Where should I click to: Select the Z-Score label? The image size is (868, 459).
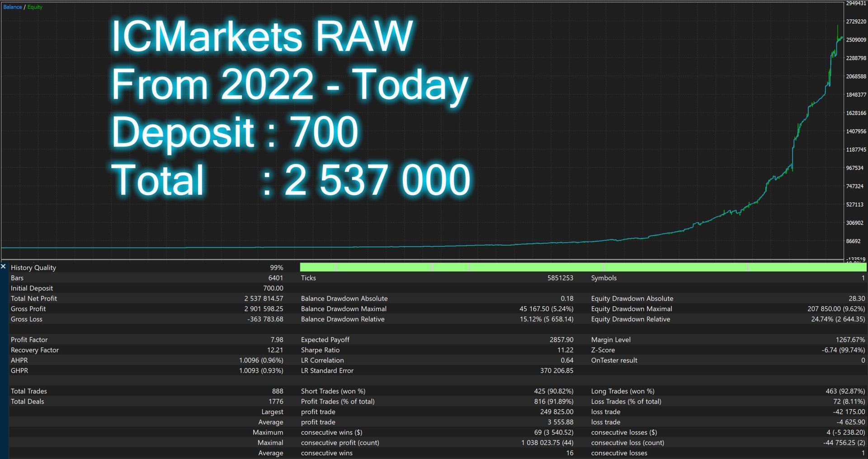[603, 350]
